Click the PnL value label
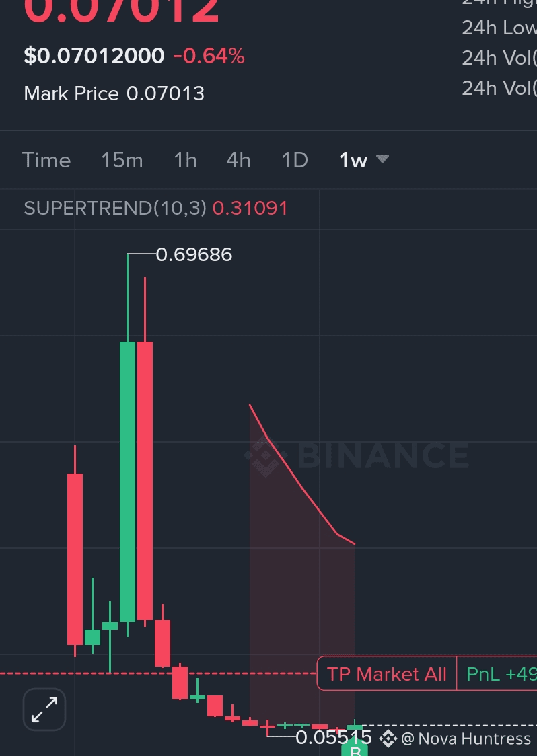537x756 pixels. (497, 673)
